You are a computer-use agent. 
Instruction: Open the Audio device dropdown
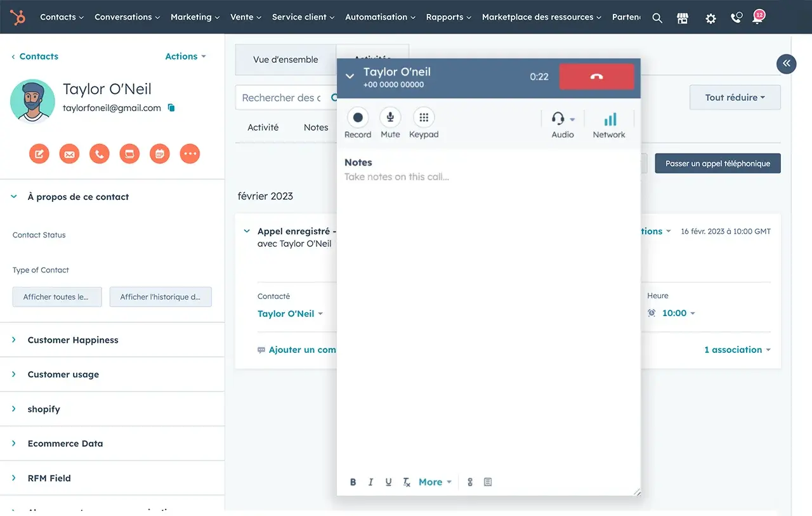563,120
